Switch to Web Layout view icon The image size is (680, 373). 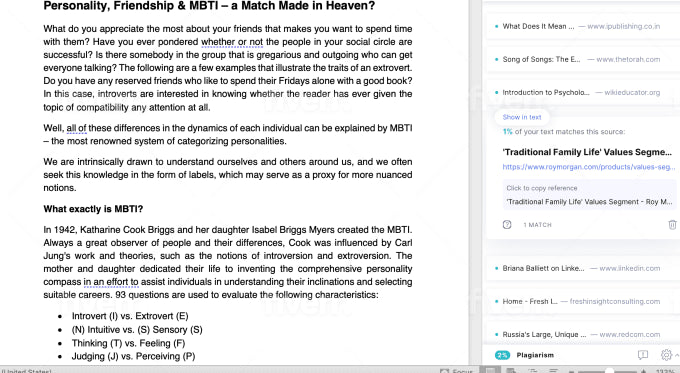coord(511,371)
